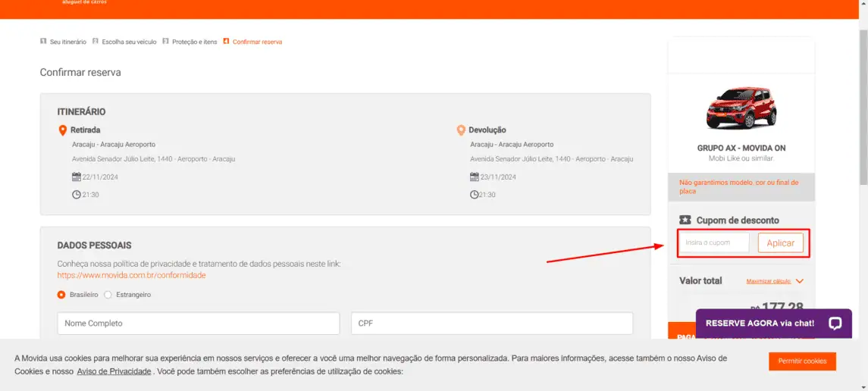Click the calendar icon beside 23/11/2024
Viewport: 868px width, 391px height.
pos(475,177)
